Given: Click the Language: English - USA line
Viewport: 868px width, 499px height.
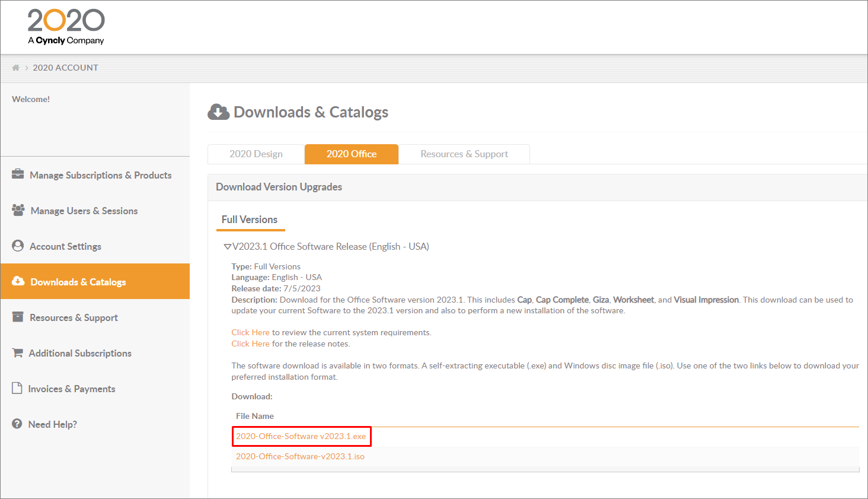Looking at the screenshot, I should pos(276,277).
